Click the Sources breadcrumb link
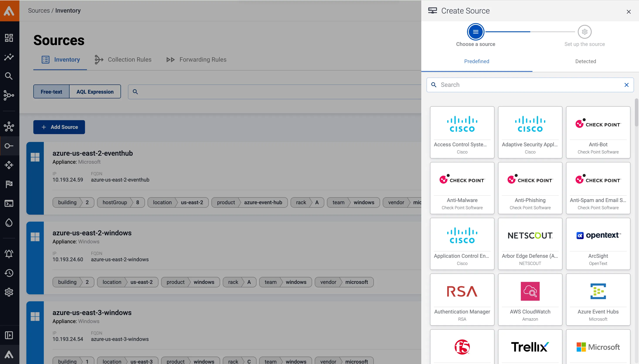 [39, 10]
